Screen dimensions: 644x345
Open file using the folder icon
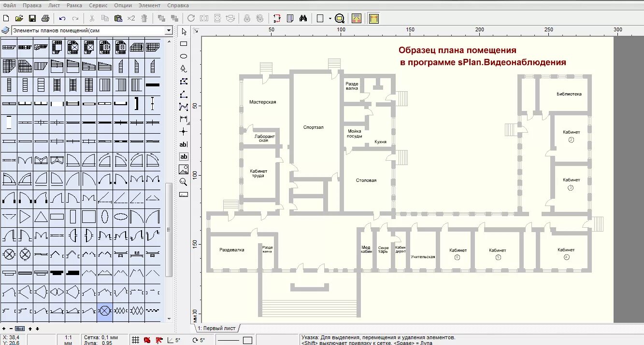coord(19,18)
